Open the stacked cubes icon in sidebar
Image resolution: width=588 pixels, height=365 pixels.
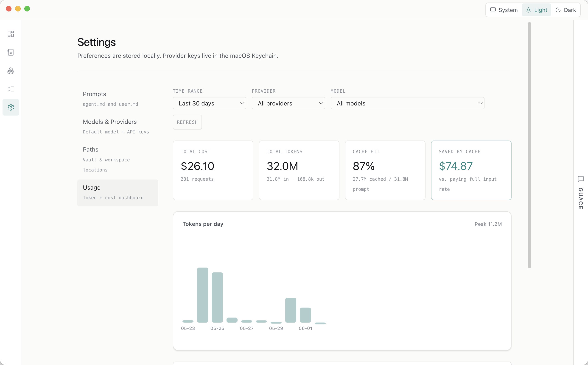[x=11, y=70]
